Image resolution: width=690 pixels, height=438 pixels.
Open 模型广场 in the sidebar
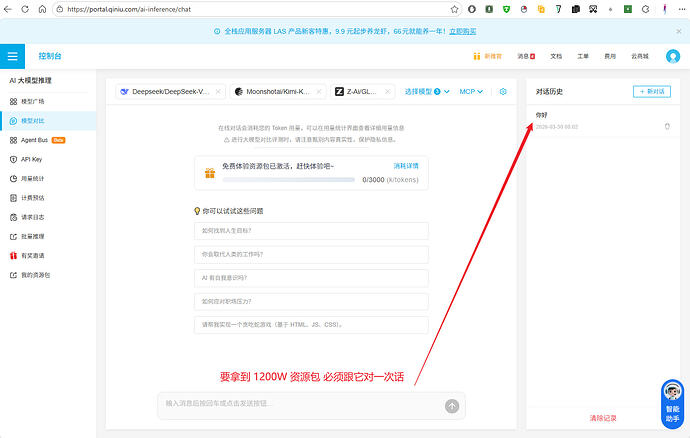tap(33, 101)
